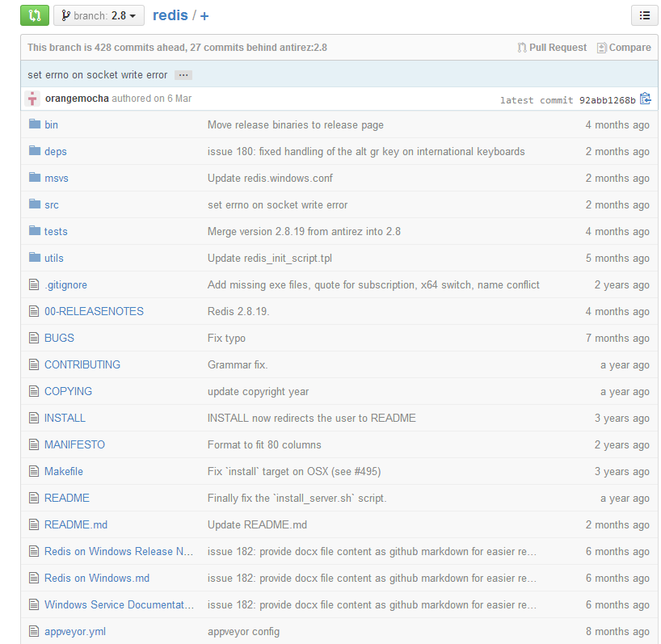Open the src folder

pyautogui.click(x=52, y=204)
